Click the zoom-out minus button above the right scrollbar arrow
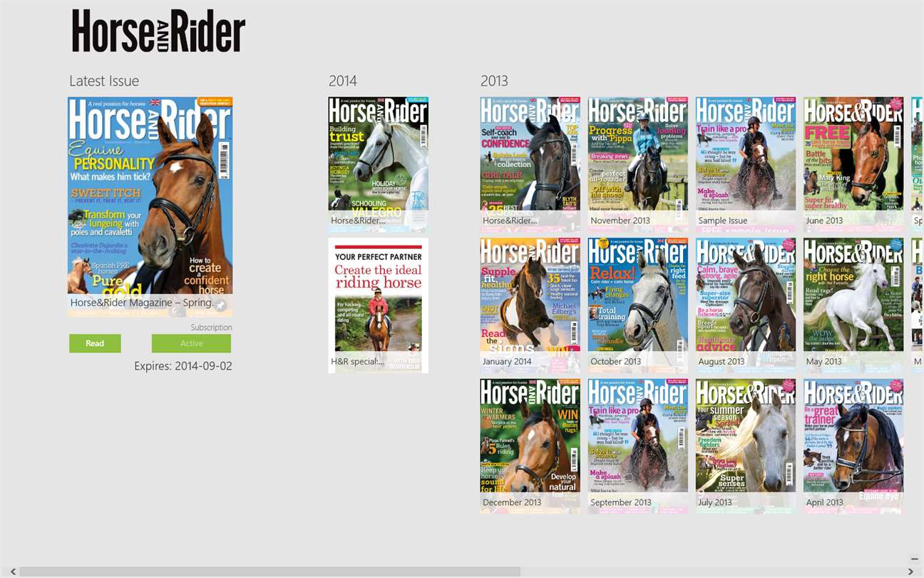This screenshot has width=924, height=578. [915, 559]
